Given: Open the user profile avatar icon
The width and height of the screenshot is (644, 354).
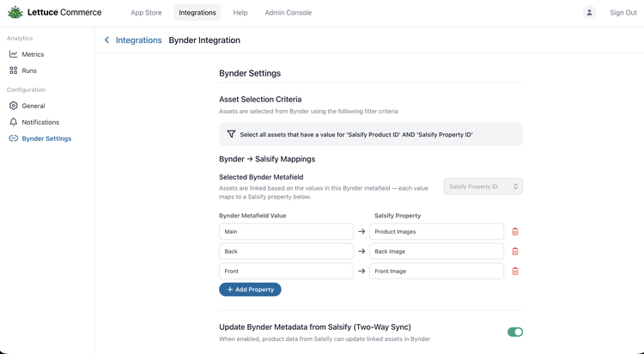Looking at the screenshot, I should click(589, 13).
